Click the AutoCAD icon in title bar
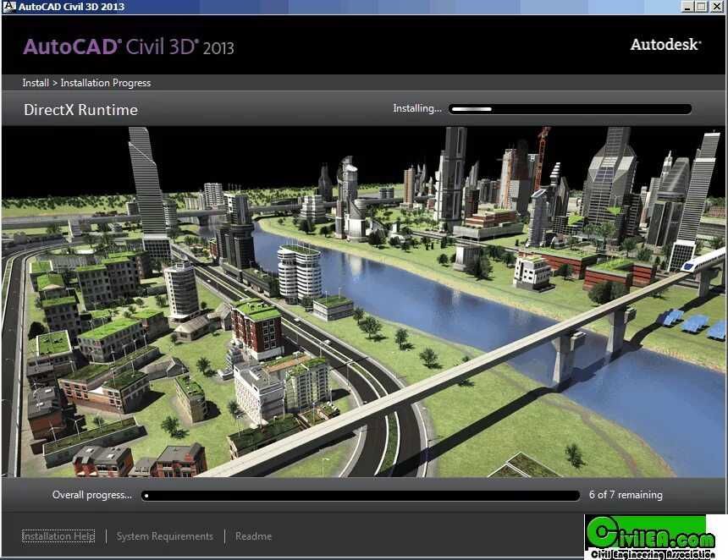The height and width of the screenshot is (560, 728). tap(9, 7)
